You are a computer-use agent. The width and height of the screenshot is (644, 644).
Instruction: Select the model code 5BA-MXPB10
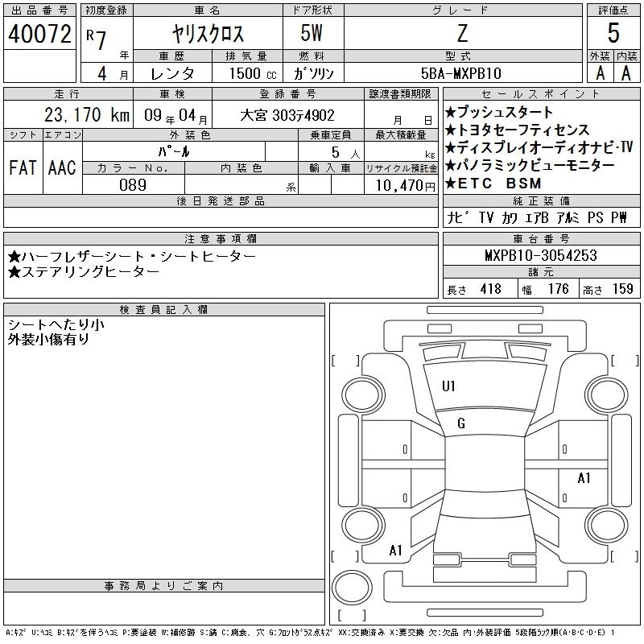pos(461,73)
